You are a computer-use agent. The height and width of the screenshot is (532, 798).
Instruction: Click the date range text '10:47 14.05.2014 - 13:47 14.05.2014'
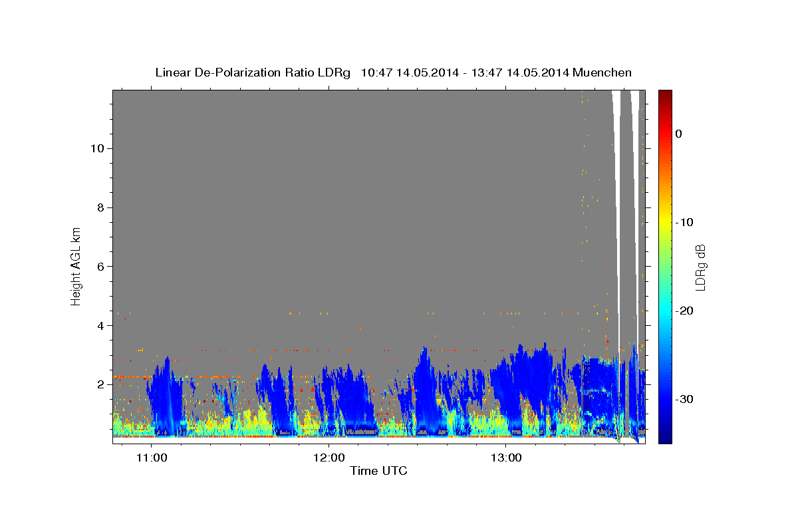click(465, 72)
